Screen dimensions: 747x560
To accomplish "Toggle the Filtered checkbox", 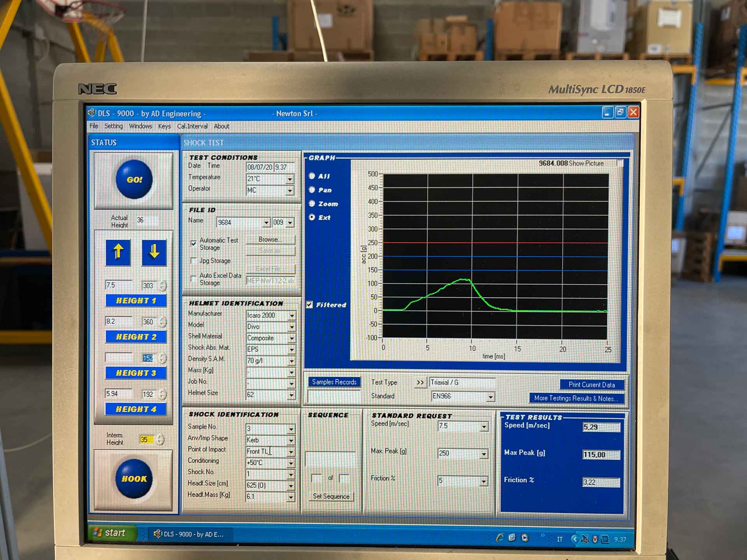I will pyautogui.click(x=309, y=304).
